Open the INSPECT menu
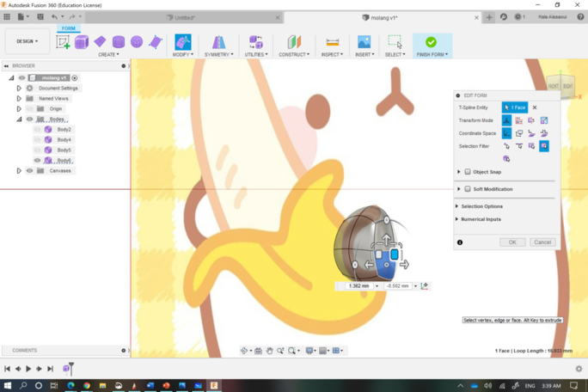The image size is (588, 392). tap(332, 55)
